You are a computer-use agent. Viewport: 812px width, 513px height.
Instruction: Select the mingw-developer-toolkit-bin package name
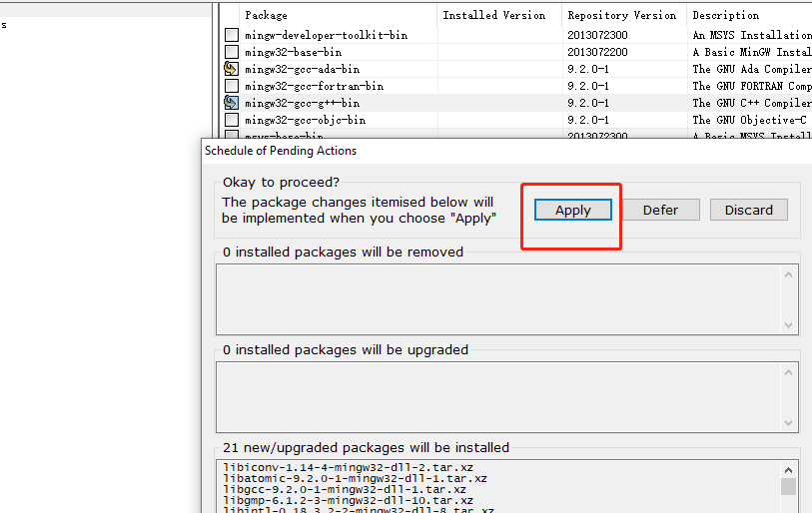click(x=327, y=35)
